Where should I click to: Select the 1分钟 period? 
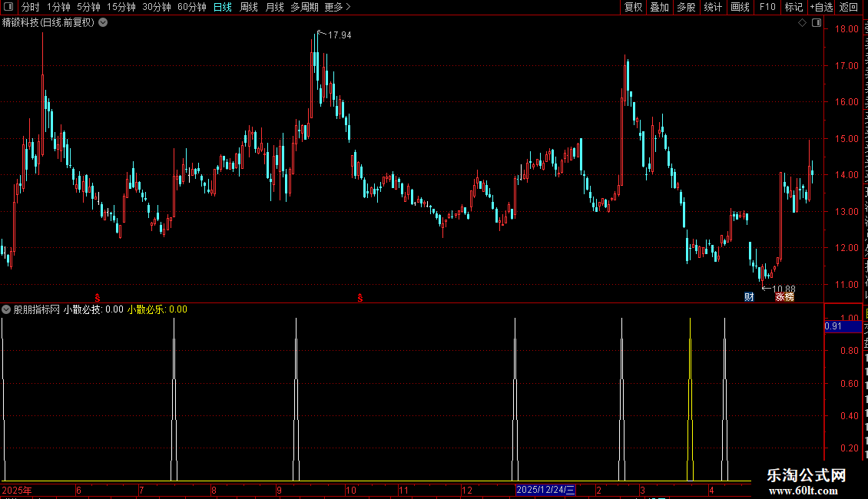(x=58, y=7)
